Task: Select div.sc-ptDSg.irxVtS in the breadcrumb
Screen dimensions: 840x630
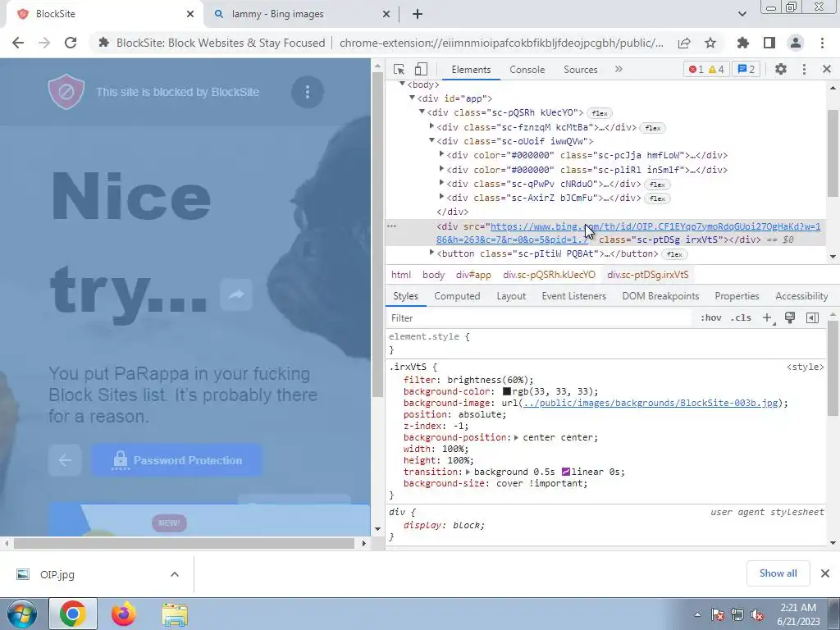Action: [x=648, y=275]
